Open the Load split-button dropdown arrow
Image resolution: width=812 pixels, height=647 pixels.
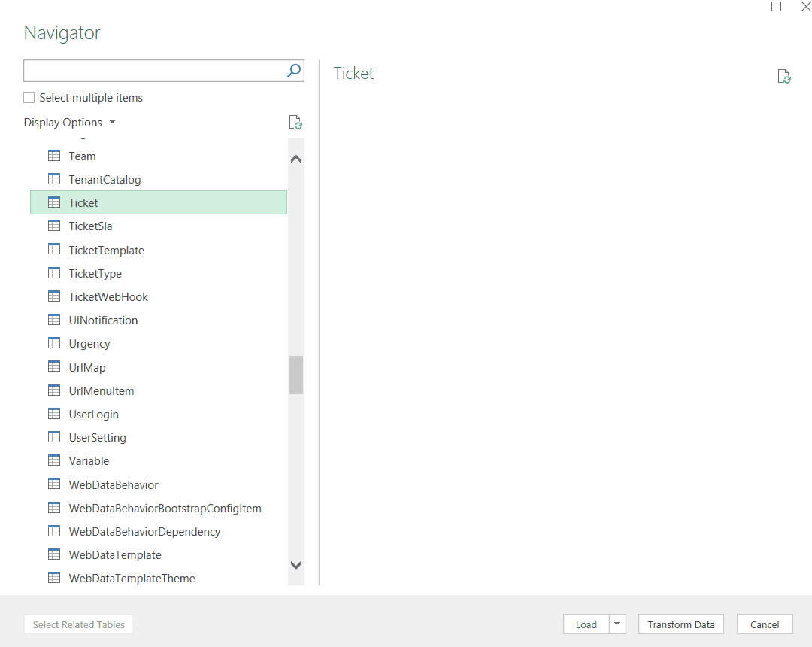tap(617, 624)
